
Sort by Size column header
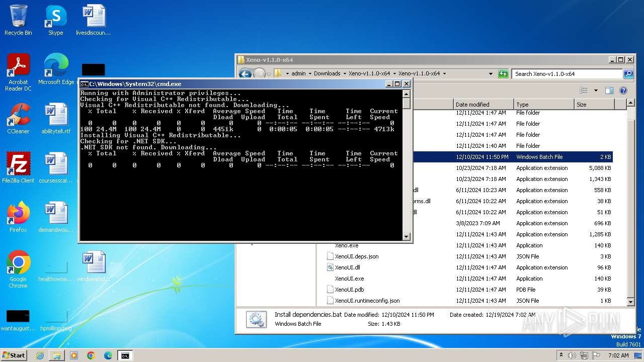pyautogui.click(x=594, y=105)
